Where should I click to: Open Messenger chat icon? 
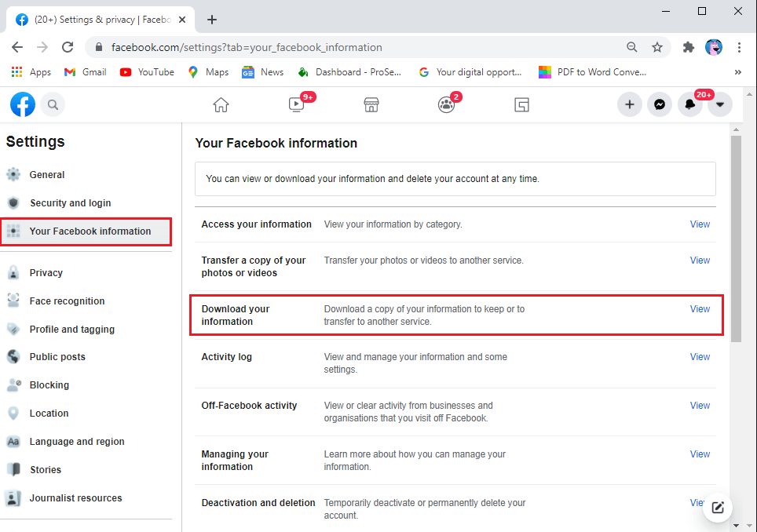point(660,104)
